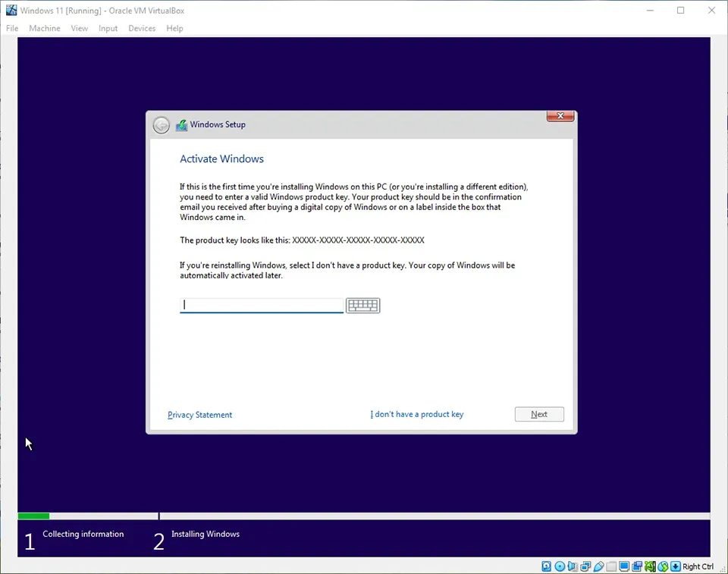Click the VirtualBox window title icon
Screen dimensions: 728x574
tap(11, 10)
